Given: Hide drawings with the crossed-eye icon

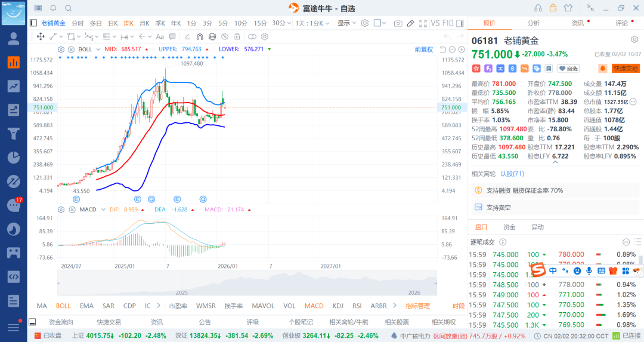Looking at the screenshot, I should click(225, 36).
